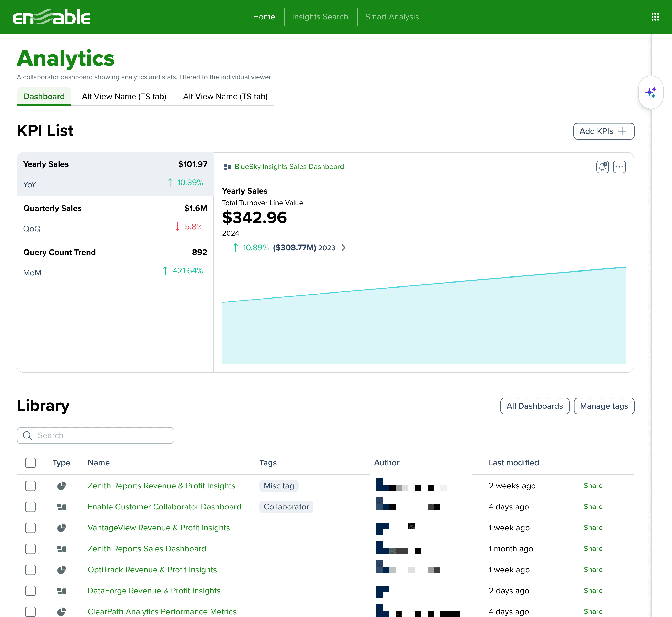Open DataForge Revenue & Profit Insights
This screenshot has height=617, width=672.
(154, 591)
